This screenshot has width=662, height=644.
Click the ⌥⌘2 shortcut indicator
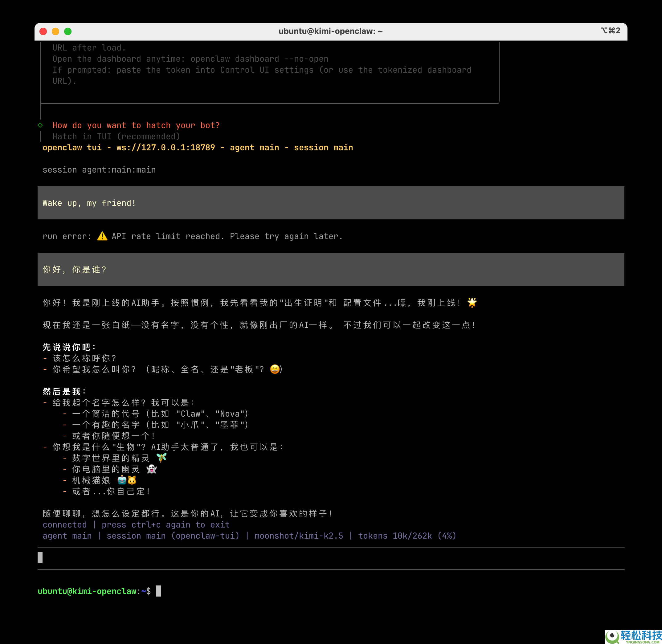click(x=610, y=31)
